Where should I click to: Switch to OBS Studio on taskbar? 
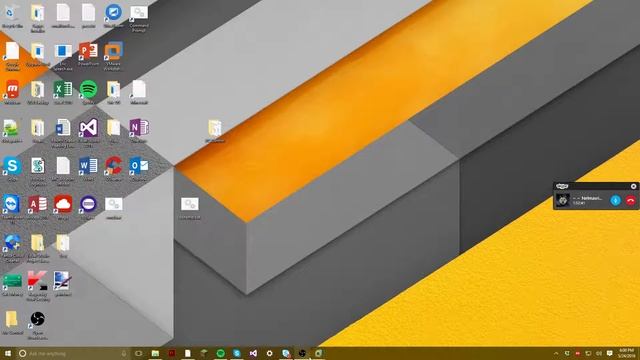[302, 353]
